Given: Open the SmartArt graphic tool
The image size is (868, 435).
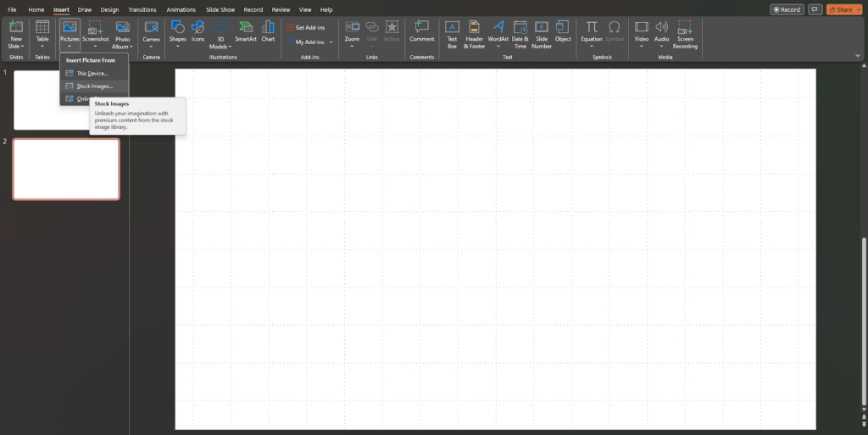Looking at the screenshot, I should click(246, 32).
